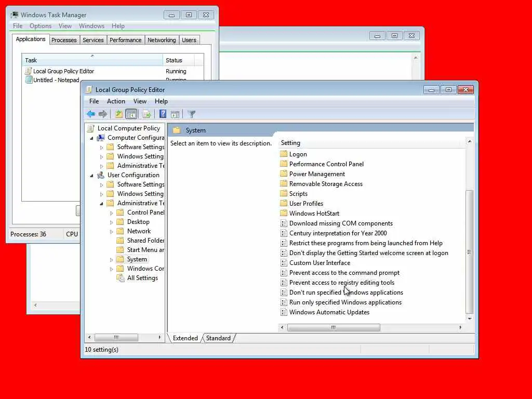This screenshot has width=532, height=399.
Task: Open the File menu in Group Policy Editor
Action: pos(94,101)
